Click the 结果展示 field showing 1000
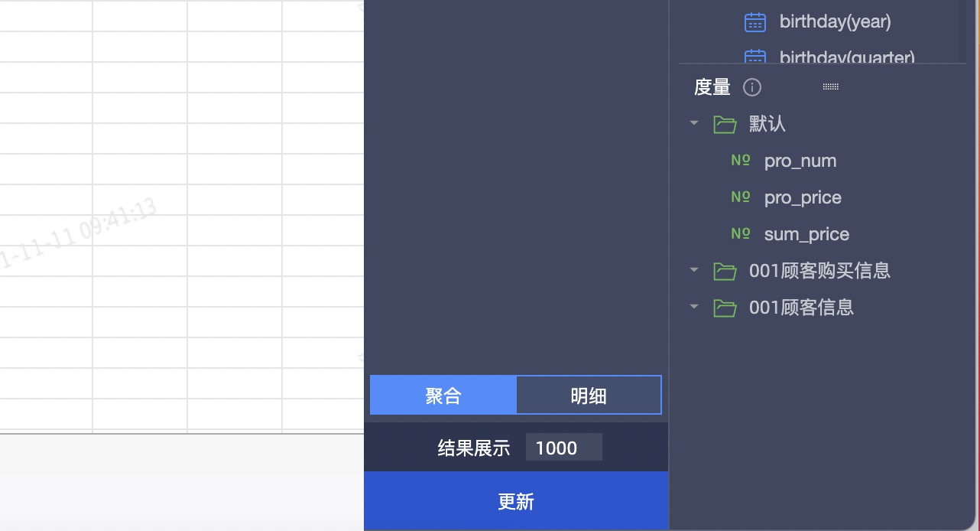Image resolution: width=980 pixels, height=531 pixels. 563,448
